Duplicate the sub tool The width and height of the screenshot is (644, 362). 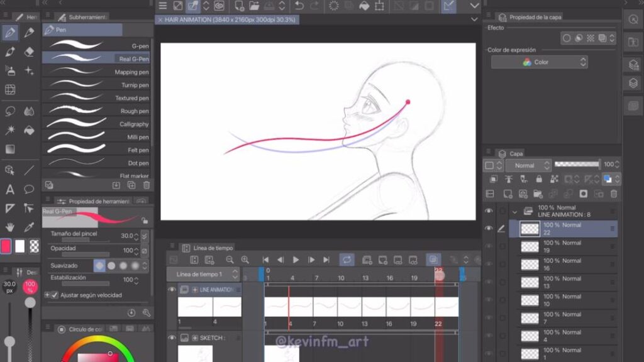coord(131,185)
